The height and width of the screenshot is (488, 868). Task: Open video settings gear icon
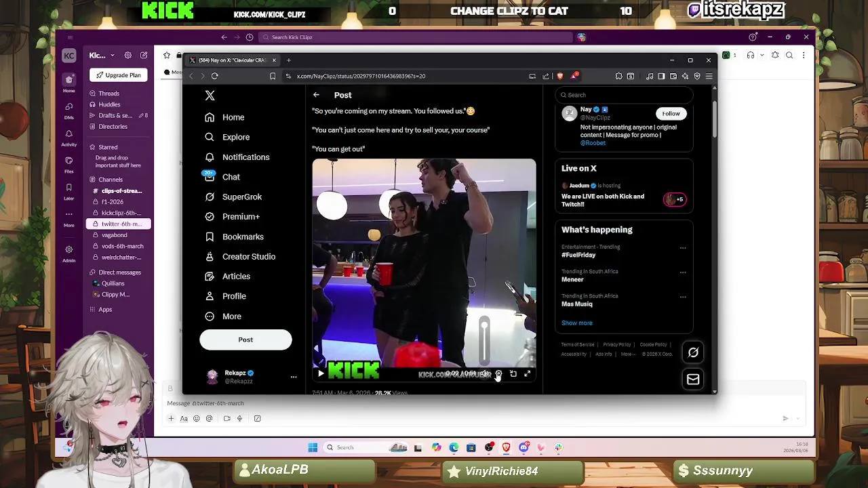coord(498,373)
